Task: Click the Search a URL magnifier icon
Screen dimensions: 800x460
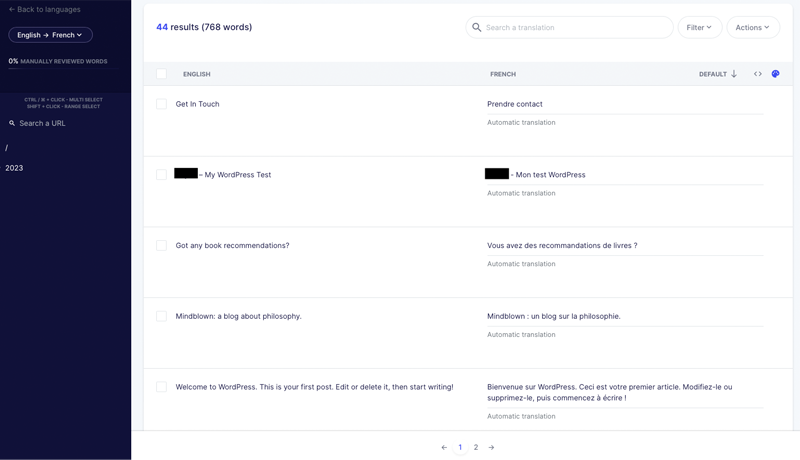Action: (x=12, y=123)
